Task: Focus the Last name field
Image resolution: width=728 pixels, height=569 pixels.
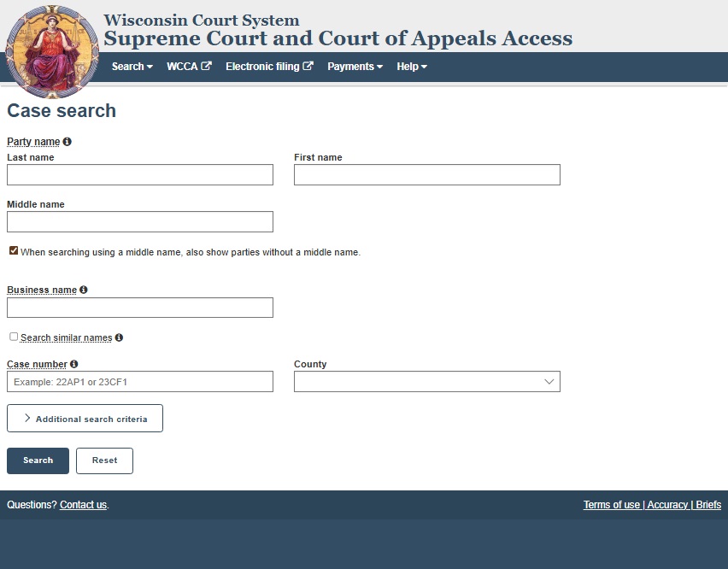Action: (140, 175)
